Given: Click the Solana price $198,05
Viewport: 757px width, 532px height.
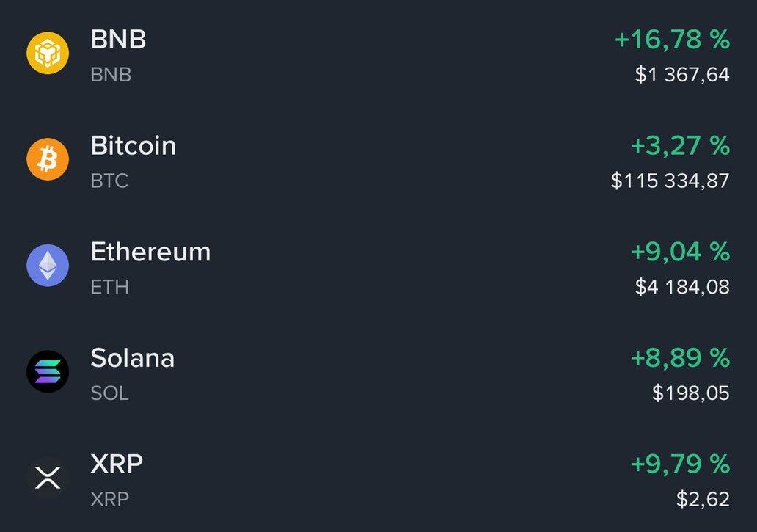Looking at the screenshot, I should 690,393.
